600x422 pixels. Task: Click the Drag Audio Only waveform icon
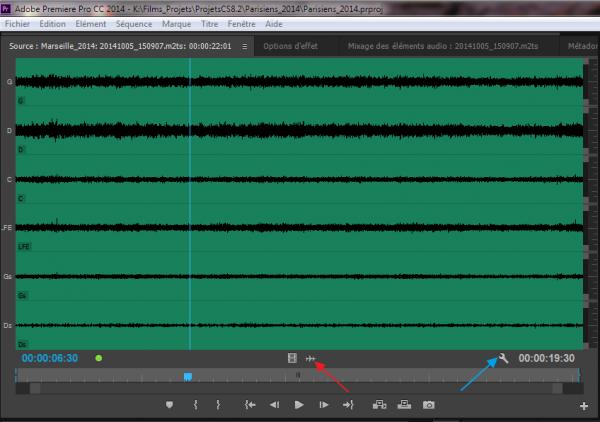point(311,357)
